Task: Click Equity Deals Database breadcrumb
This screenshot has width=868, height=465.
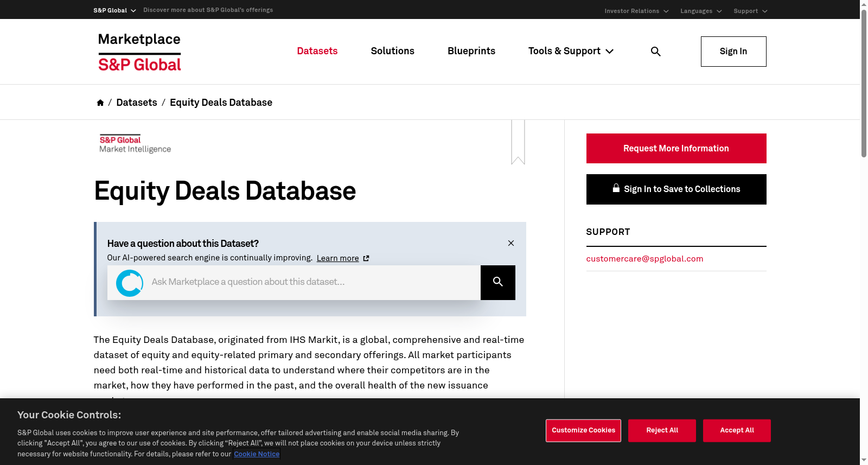Action: pyautogui.click(x=221, y=103)
